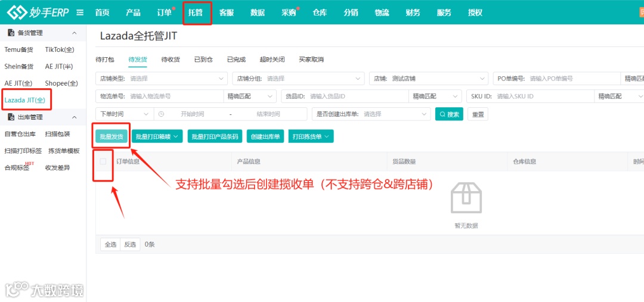Switch to the 已到仓 tab

point(203,60)
